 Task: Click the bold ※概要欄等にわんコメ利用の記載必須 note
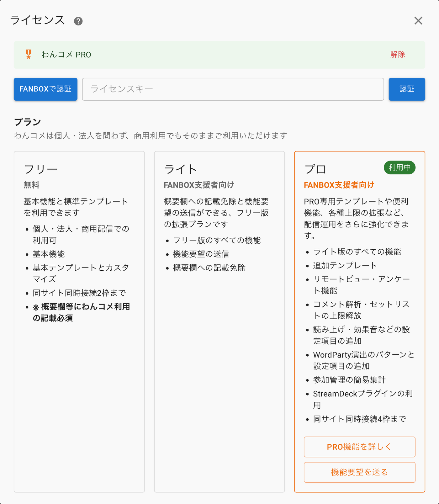click(81, 312)
